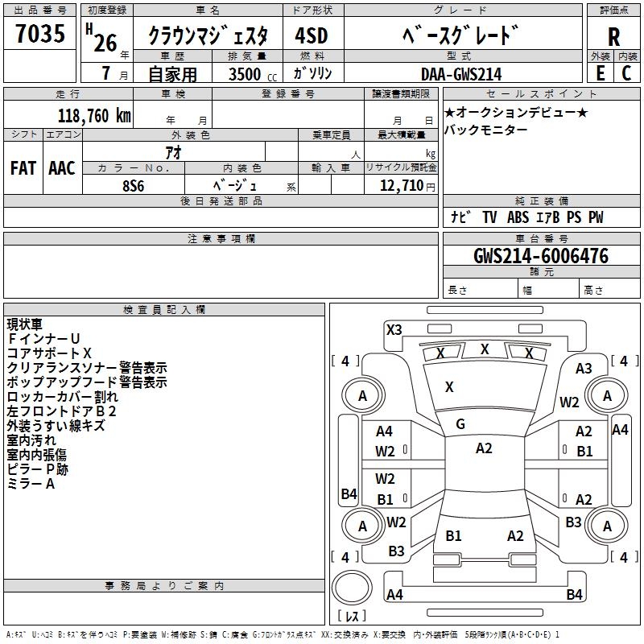Click the 注意事項欄 header
Image resolution: width=644 pixels, height=644 pixels.
[x=221, y=238]
